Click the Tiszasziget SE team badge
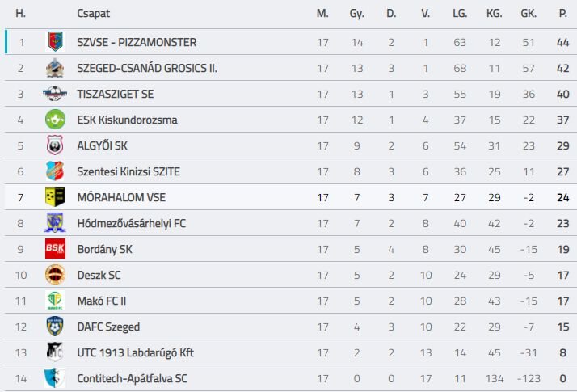Screen dimensions: 577x392 point(55,94)
